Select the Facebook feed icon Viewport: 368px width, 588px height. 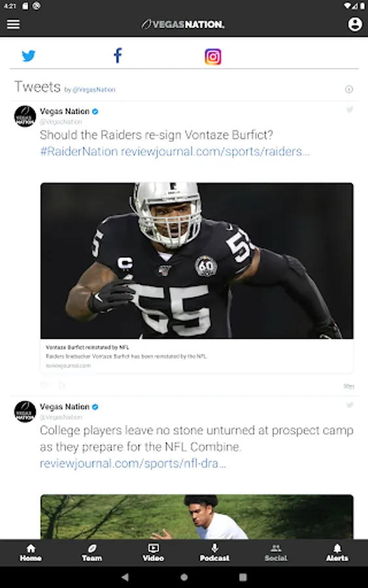118,56
